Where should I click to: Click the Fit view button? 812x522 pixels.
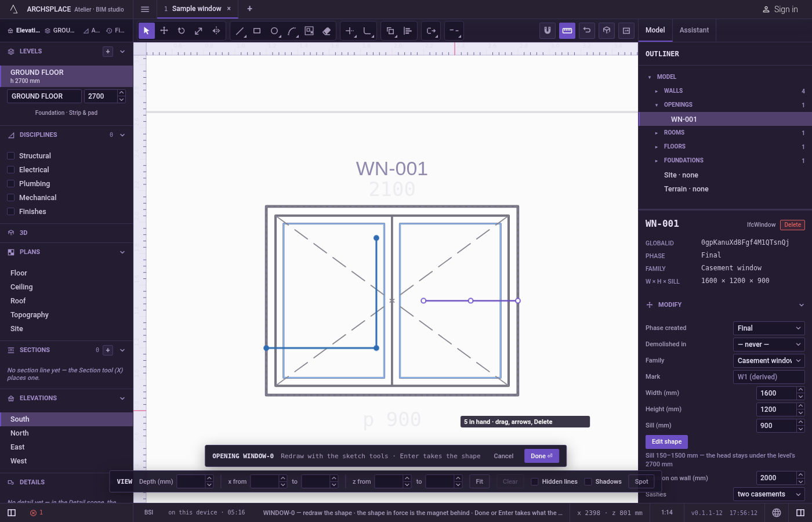tap(480, 481)
